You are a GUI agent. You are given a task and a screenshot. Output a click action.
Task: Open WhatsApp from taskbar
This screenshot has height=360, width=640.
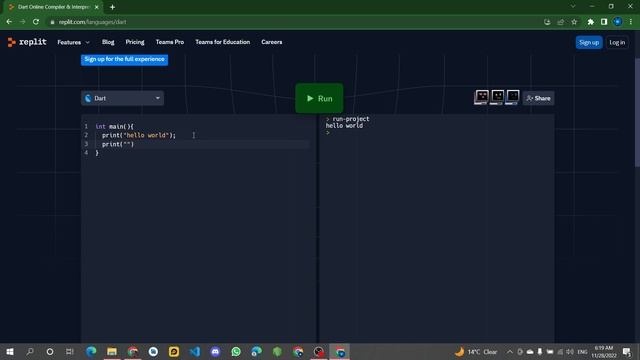pos(236,351)
